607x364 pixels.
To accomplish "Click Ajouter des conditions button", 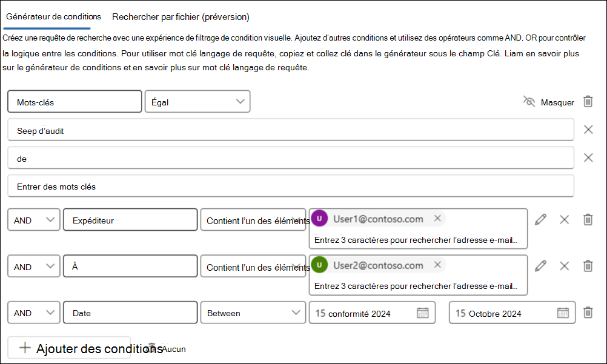I will click(68, 346).
